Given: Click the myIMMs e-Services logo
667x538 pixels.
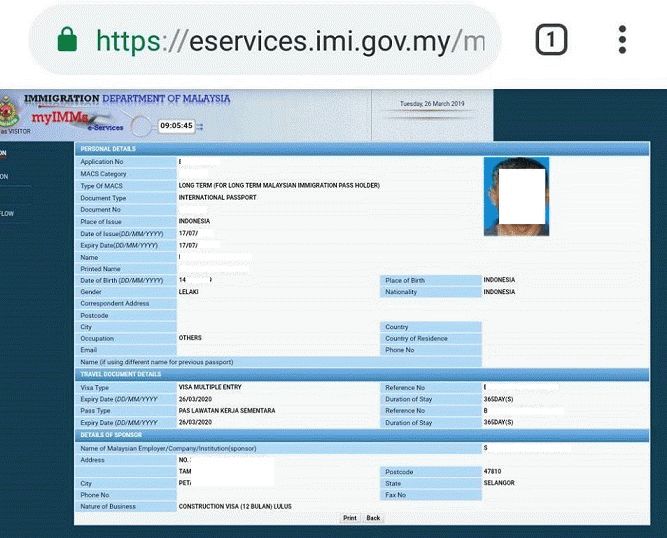Looking at the screenshot, I should point(62,121).
